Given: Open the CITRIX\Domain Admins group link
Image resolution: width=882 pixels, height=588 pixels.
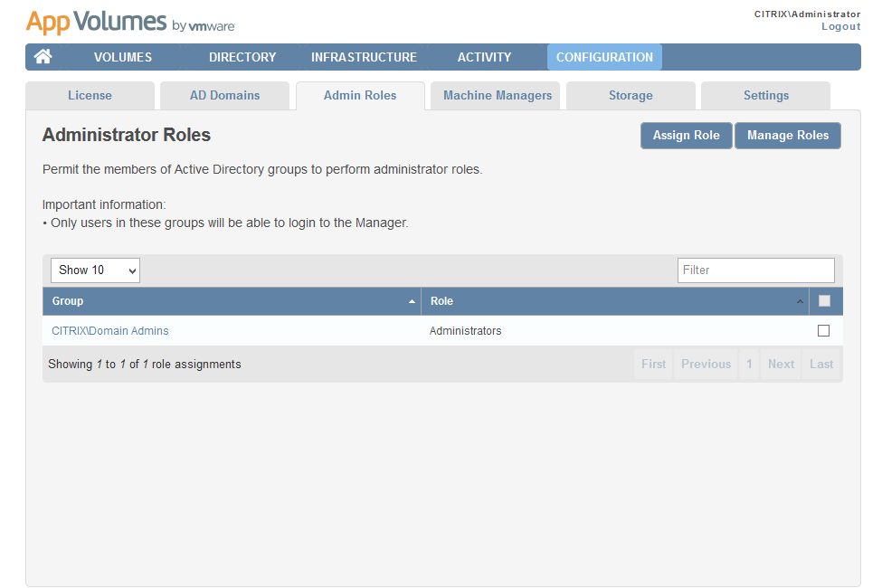Looking at the screenshot, I should tap(110, 331).
